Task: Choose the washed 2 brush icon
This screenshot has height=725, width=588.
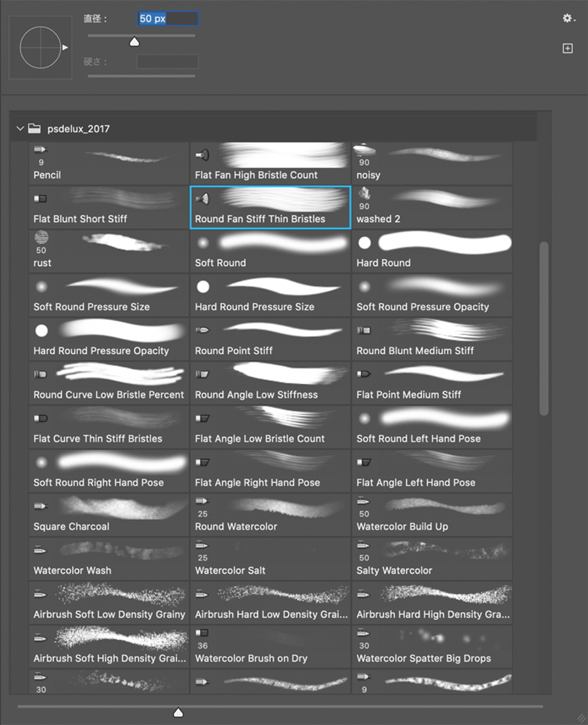Action: 365,193
